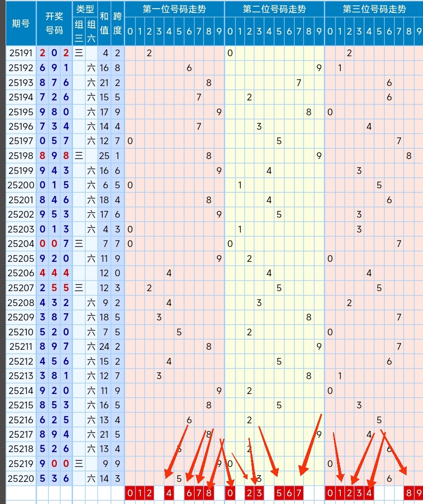423x504 pixels.
Task: Click sum value 24 in row 25211
Action: click(x=104, y=347)
